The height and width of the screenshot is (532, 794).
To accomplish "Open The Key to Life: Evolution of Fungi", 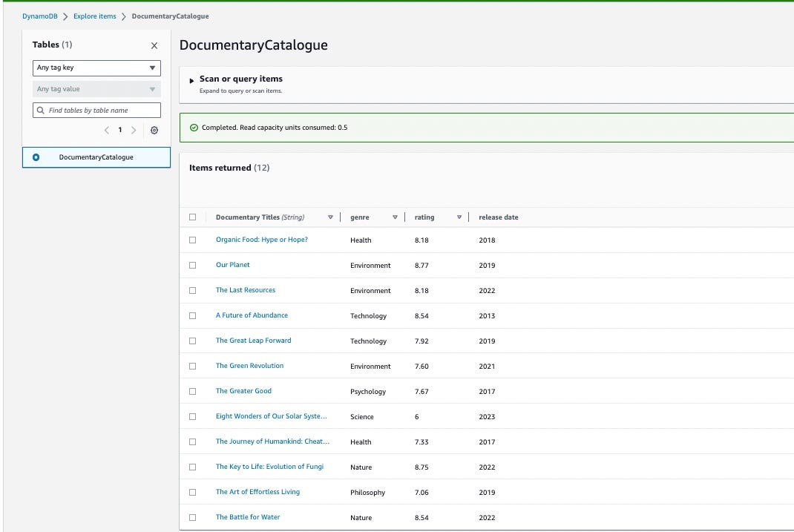I will (269, 467).
